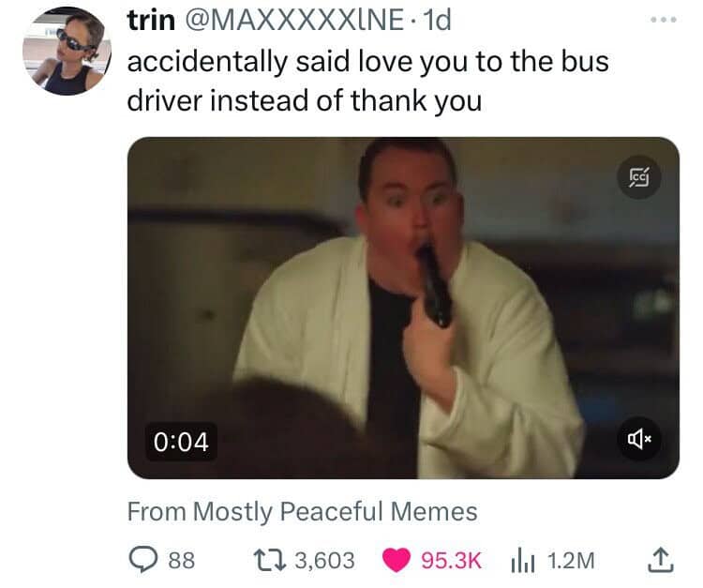This screenshot has width=703, height=588.
Task: Unmute the video with the speaker icon
Action: tap(639, 440)
